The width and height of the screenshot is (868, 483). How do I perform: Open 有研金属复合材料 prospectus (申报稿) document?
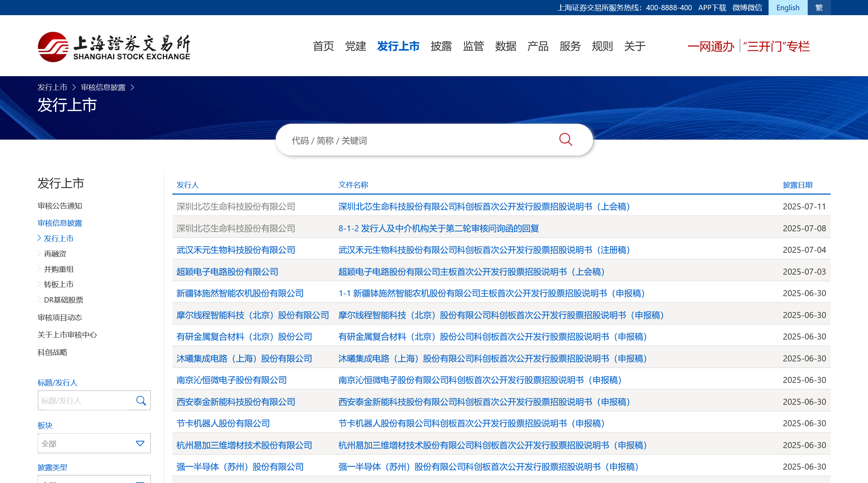[493, 337]
